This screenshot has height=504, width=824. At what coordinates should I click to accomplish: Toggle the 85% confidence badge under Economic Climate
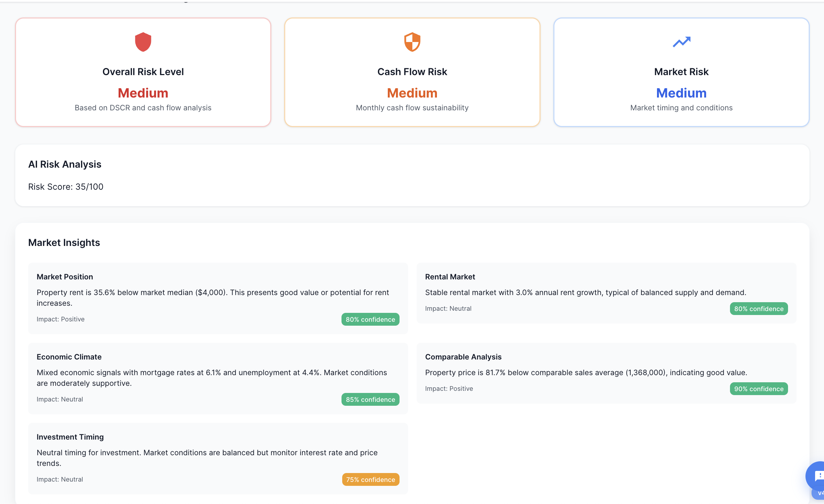click(x=370, y=399)
